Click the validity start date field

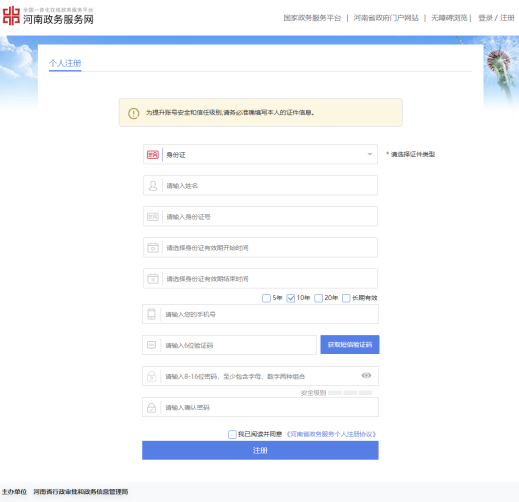(260, 247)
